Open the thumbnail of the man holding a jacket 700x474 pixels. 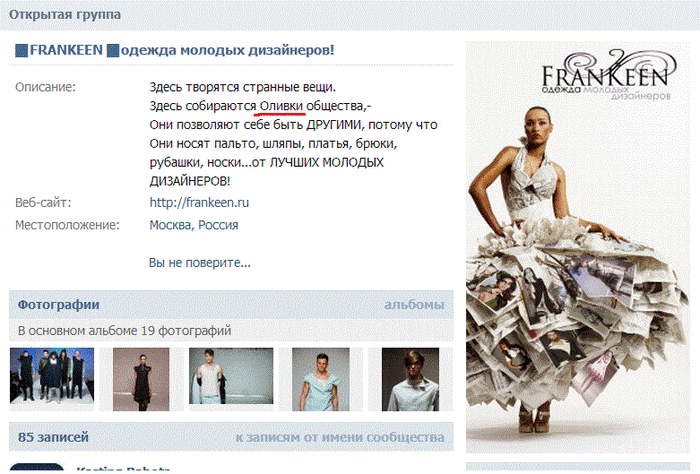coord(231,376)
